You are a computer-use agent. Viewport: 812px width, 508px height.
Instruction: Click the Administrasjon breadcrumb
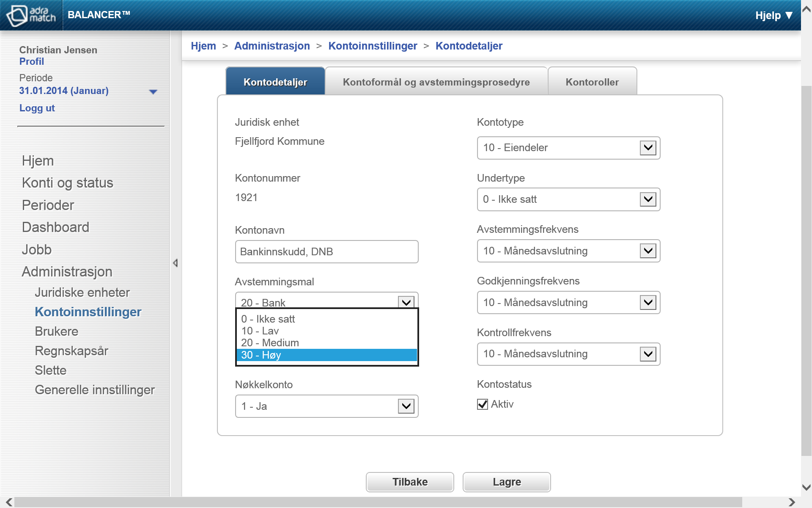[x=272, y=46]
